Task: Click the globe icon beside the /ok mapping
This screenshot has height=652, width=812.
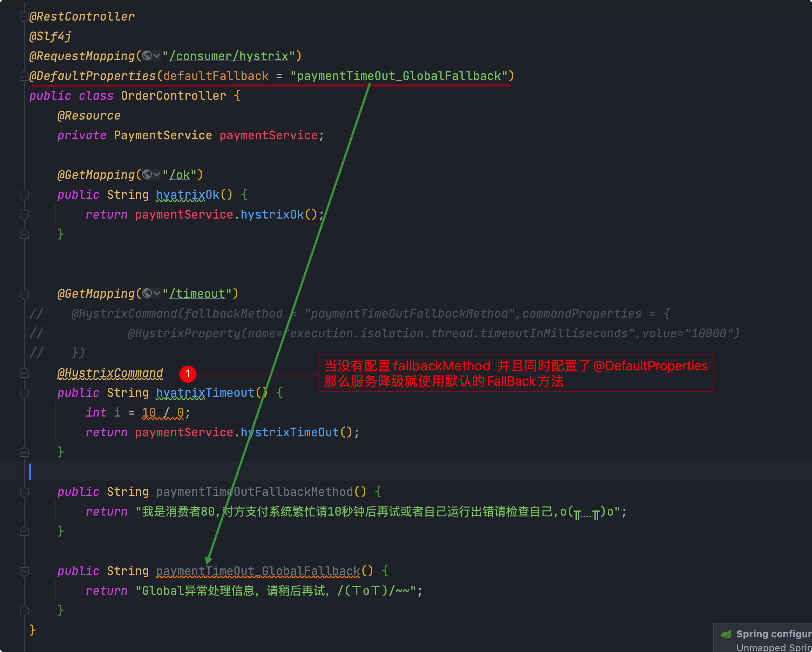Action: click(x=147, y=175)
